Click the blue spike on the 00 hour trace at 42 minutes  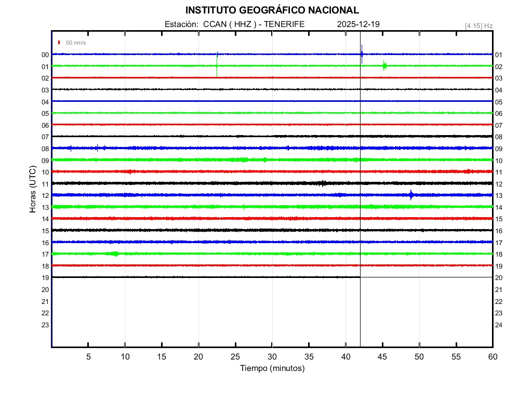point(362,54)
